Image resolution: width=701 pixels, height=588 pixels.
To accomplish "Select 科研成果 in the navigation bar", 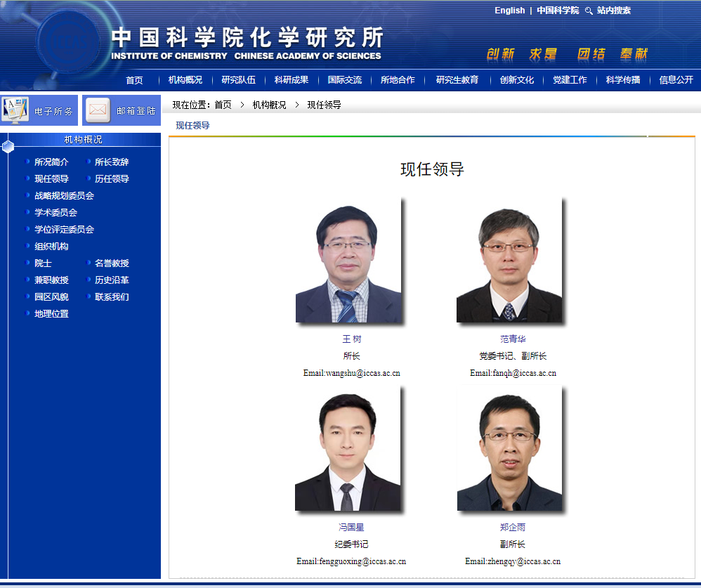I will 291,80.
